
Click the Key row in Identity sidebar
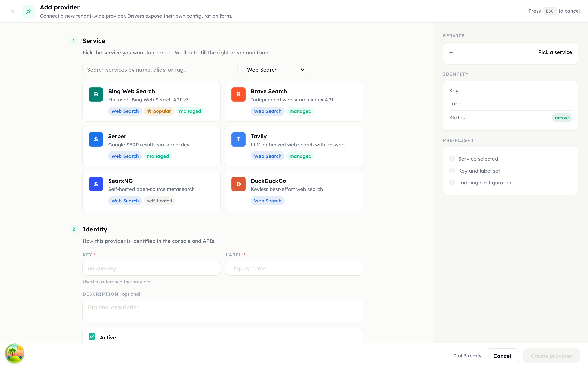510,91
